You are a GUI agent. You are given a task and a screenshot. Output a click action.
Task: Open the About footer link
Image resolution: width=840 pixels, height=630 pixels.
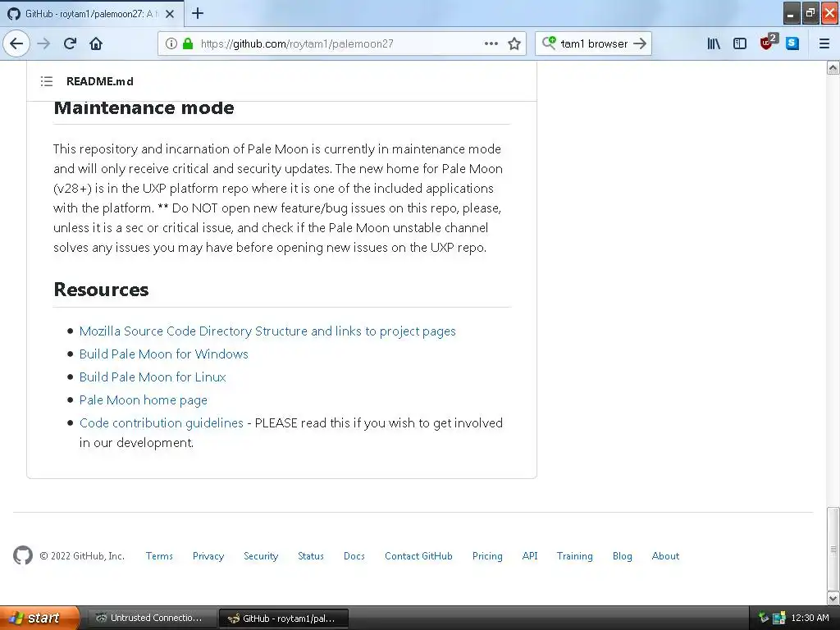click(665, 556)
